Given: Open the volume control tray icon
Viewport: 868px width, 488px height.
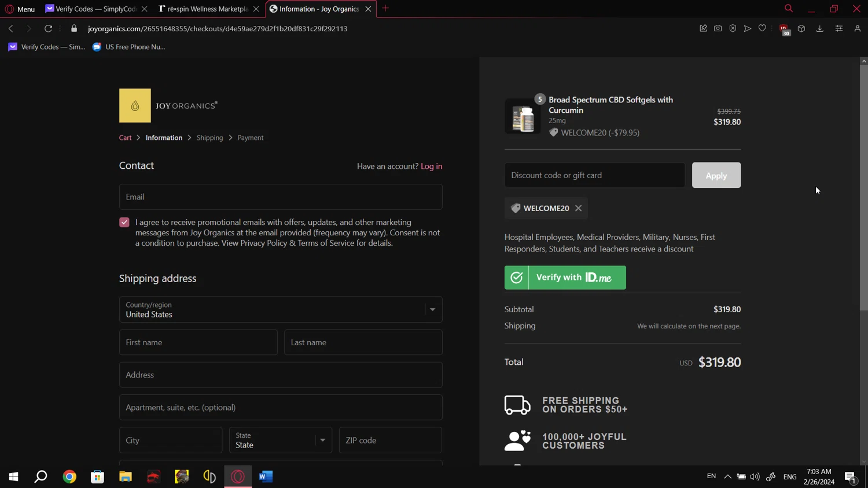Looking at the screenshot, I should pyautogui.click(x=755, y=476).
